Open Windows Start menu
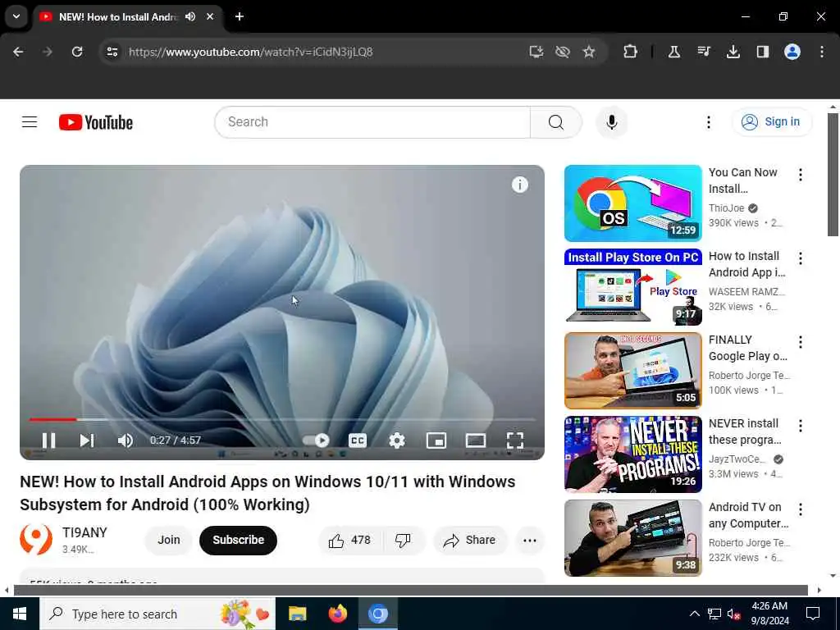This screenshot has width=840, height=630. click(20, 614)
